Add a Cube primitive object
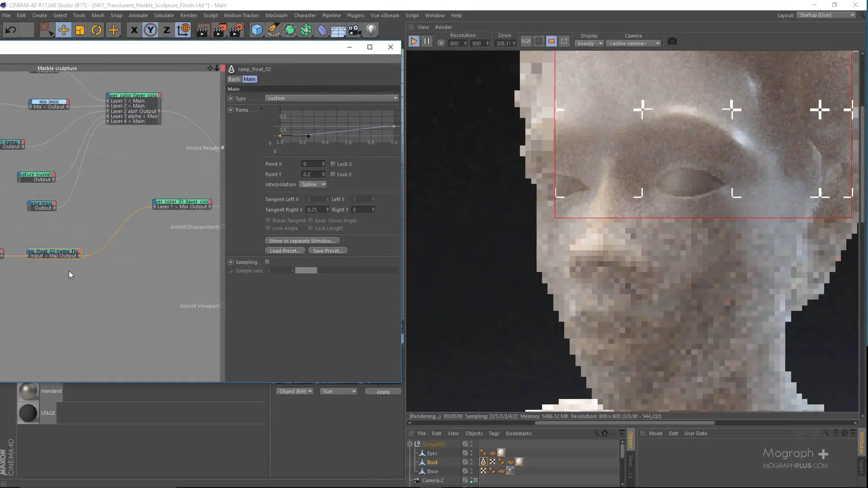868x488 pixels. (x=257, y=30)
